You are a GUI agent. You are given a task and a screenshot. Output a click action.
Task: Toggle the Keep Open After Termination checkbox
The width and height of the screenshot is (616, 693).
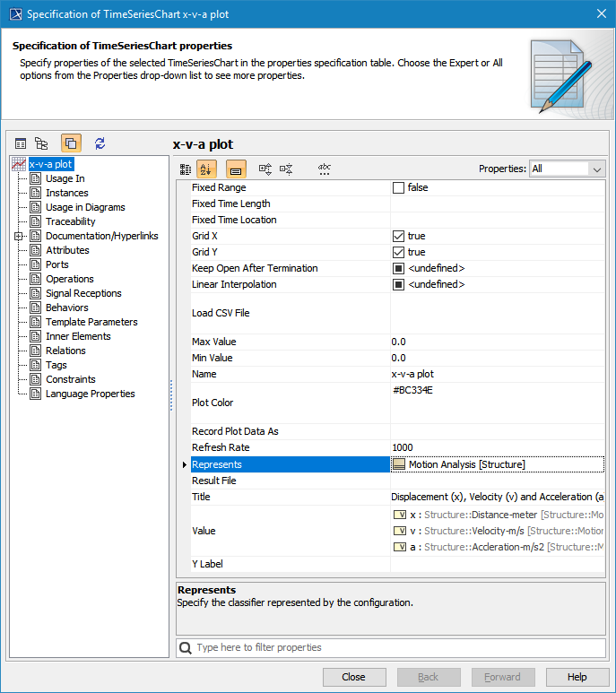point(398,268)
